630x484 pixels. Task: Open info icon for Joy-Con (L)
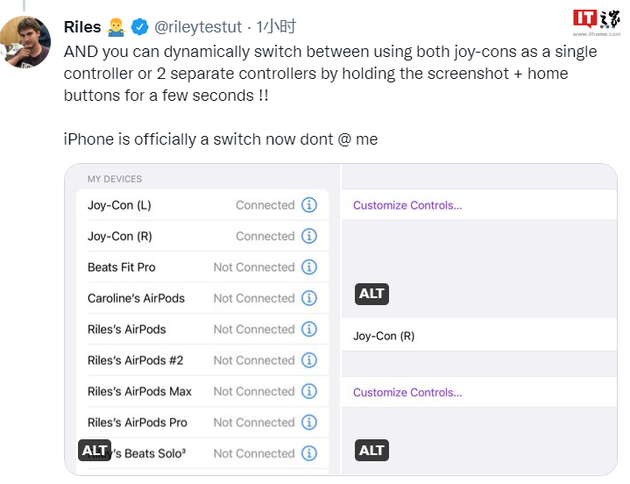click(309, 205)
